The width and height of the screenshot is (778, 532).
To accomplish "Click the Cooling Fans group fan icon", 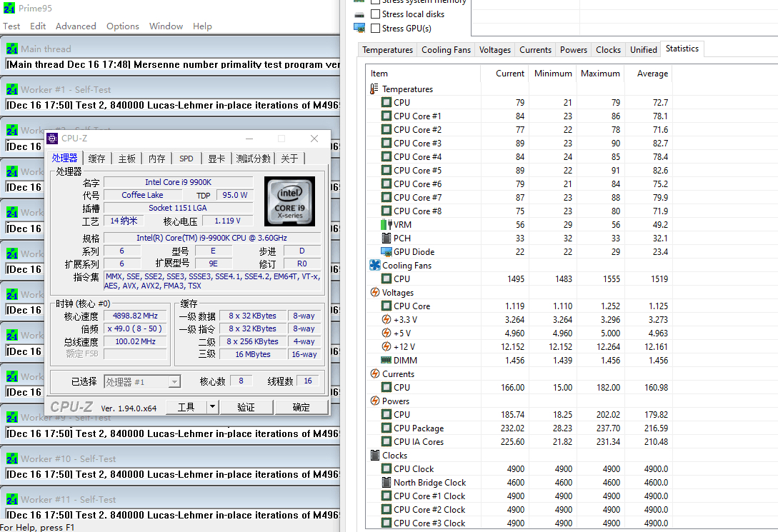I will tap(375, 266).
